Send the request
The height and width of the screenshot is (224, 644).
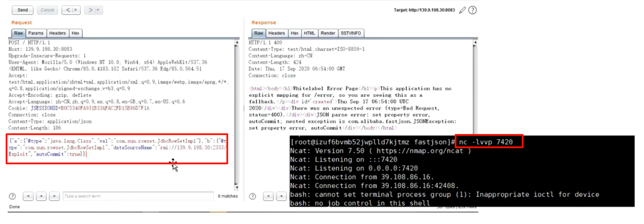(23, 10)
